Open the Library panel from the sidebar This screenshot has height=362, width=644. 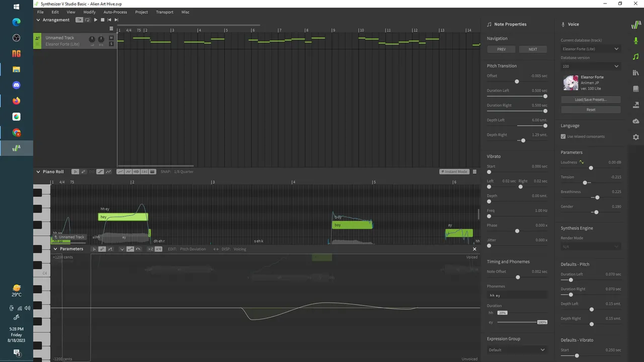click(x=636, y=73)
